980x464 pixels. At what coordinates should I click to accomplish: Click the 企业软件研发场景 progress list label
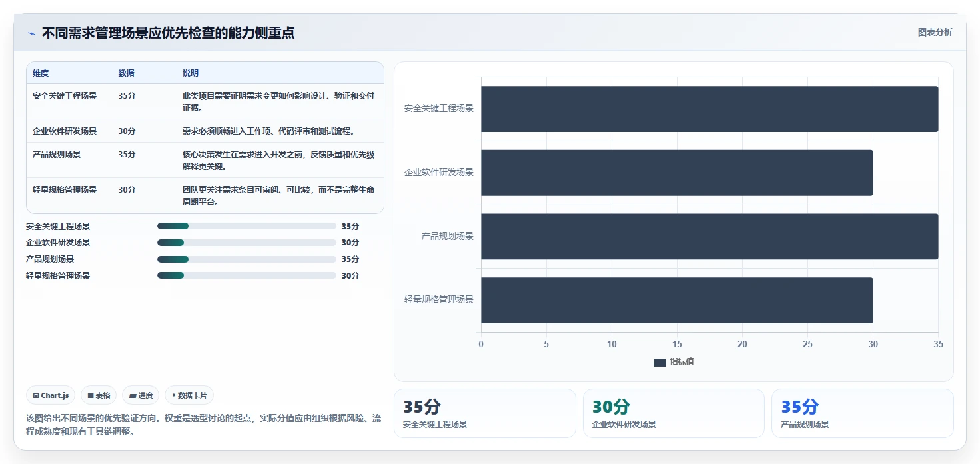tap(58, 243)
